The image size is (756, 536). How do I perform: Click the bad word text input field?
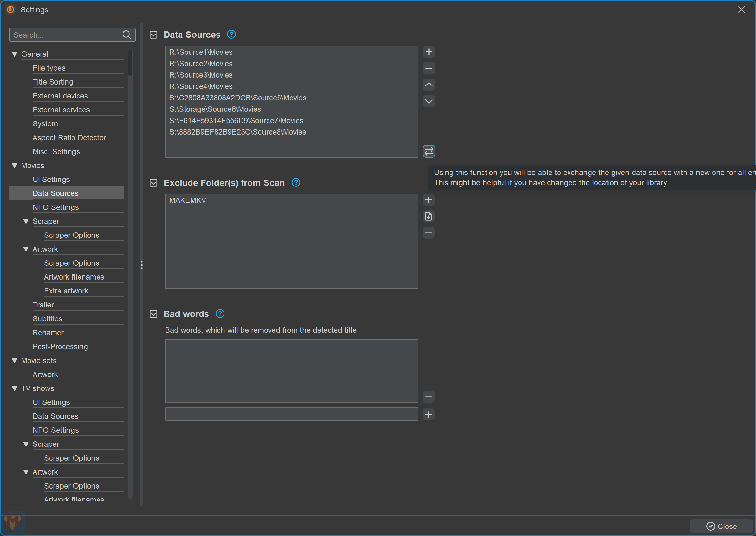tap(291, 414)
